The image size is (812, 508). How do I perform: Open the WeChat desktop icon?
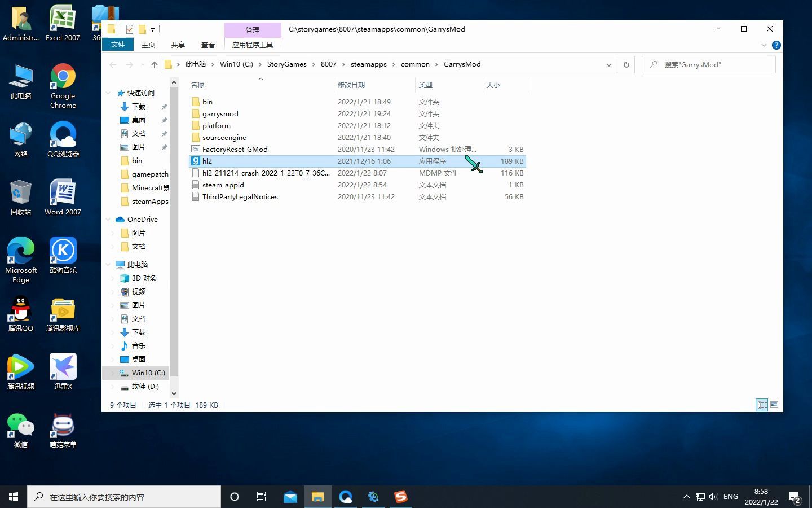point(21,430)
